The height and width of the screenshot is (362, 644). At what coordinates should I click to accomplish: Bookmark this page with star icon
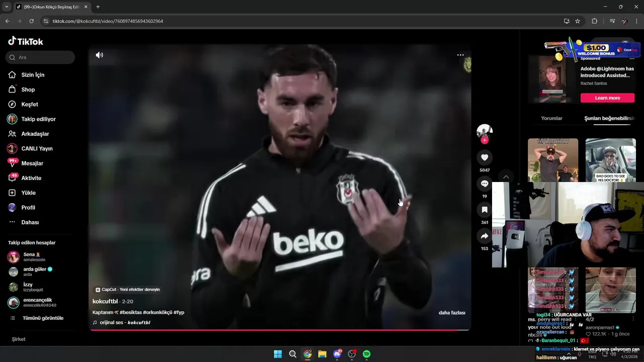pos(578,21)
